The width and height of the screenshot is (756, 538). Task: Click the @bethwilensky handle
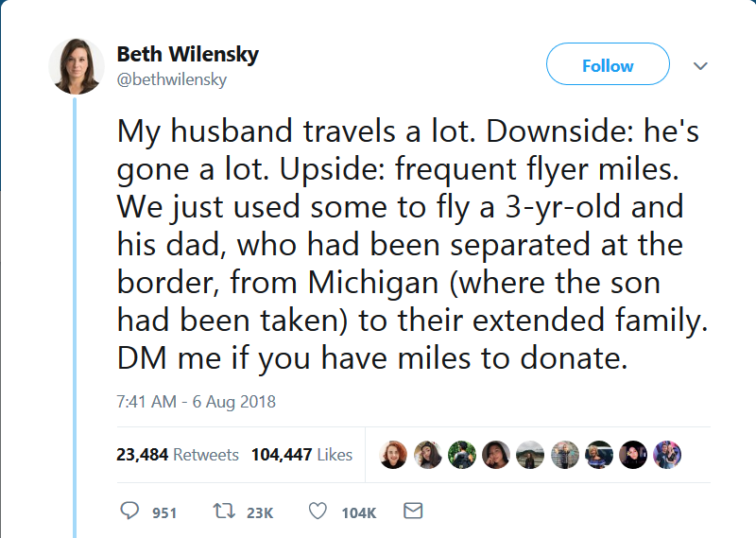pyautogui.click(x=171, y=79)
